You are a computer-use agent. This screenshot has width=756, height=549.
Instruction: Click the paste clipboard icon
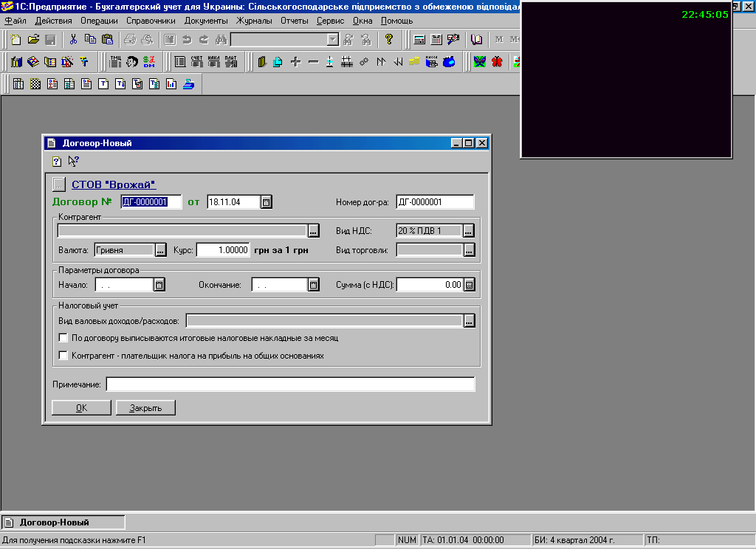pyautogui.click(x=108, y=40)
